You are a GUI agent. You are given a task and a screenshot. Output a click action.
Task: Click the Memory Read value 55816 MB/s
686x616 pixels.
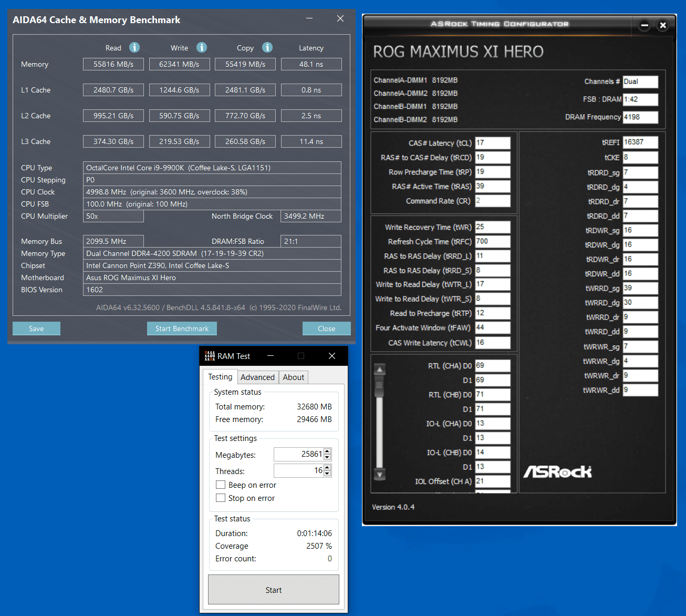(x=113, y=64)
